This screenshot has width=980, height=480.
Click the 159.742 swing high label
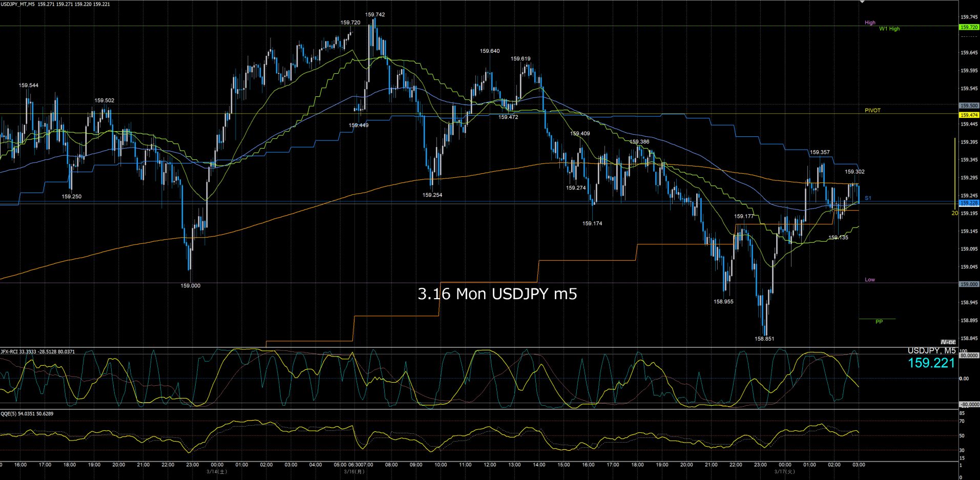(375, 14)
